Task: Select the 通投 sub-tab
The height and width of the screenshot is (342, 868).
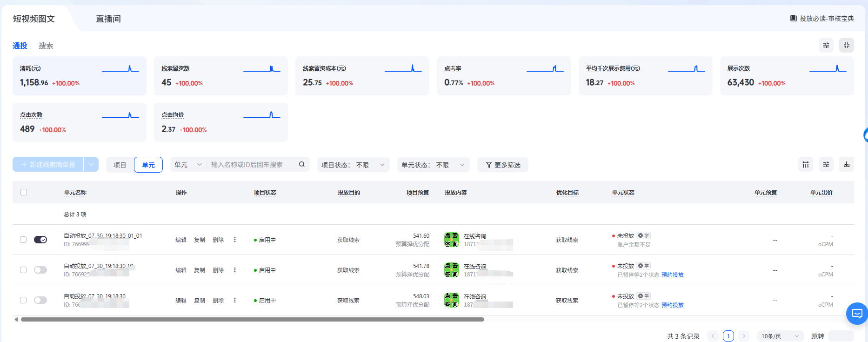Action: pyautogui.click(x=20, y=46)
